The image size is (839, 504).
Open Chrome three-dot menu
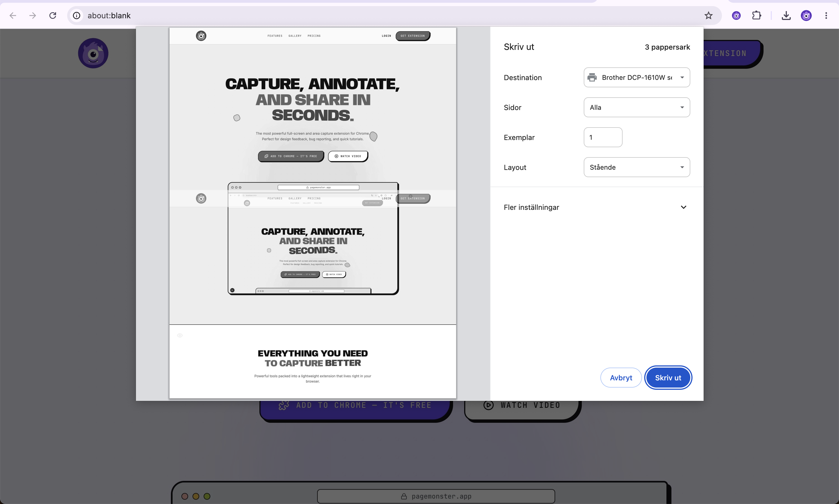point(826,16)
